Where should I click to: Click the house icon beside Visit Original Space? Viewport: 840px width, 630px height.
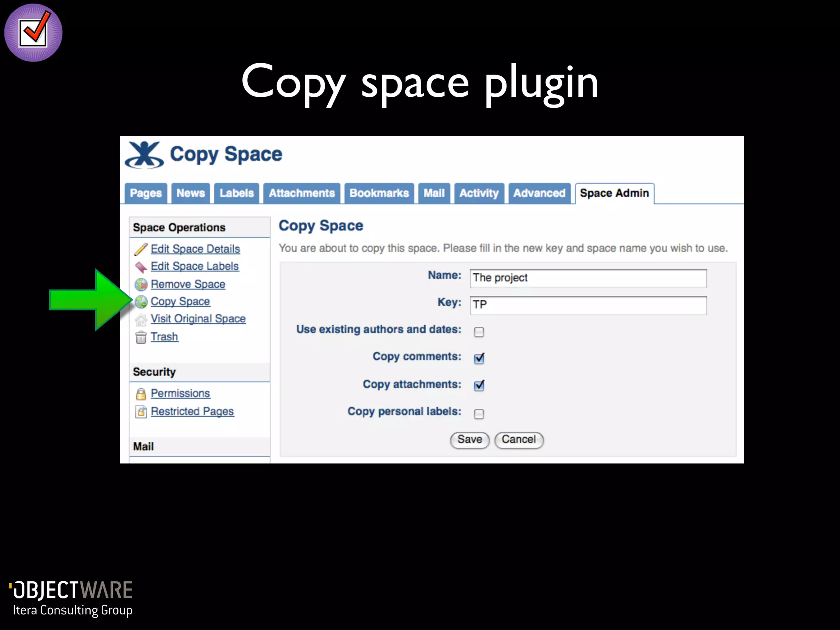141,320
